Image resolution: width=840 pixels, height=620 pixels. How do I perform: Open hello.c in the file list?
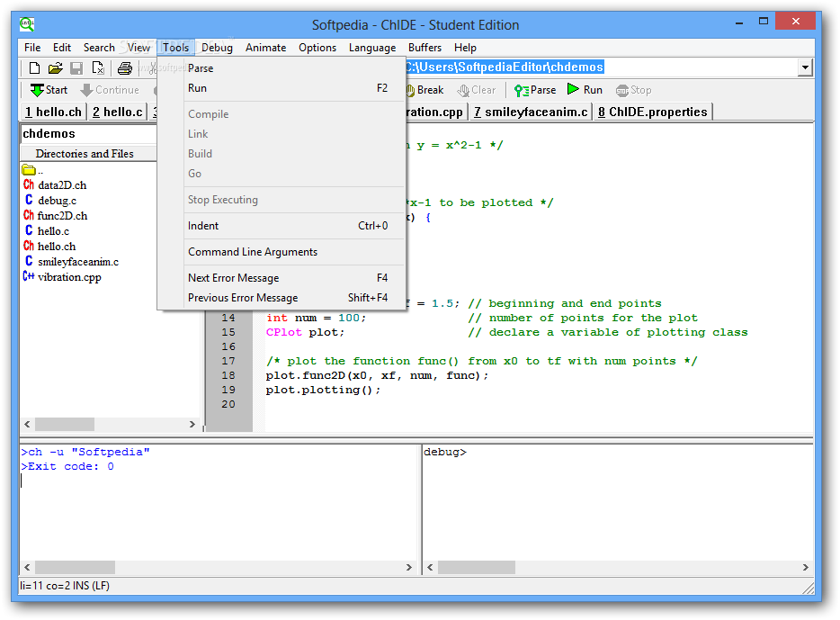pos(47,231)
